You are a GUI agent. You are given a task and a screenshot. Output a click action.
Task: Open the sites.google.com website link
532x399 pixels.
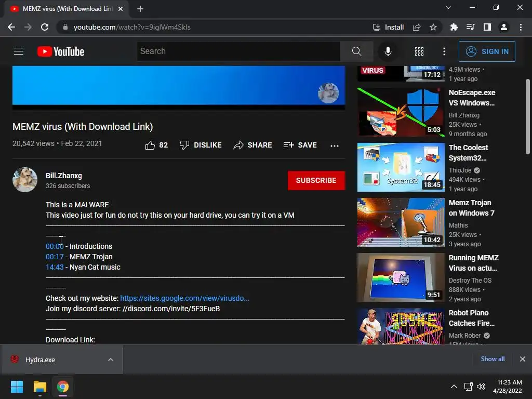tap(184, 298)
